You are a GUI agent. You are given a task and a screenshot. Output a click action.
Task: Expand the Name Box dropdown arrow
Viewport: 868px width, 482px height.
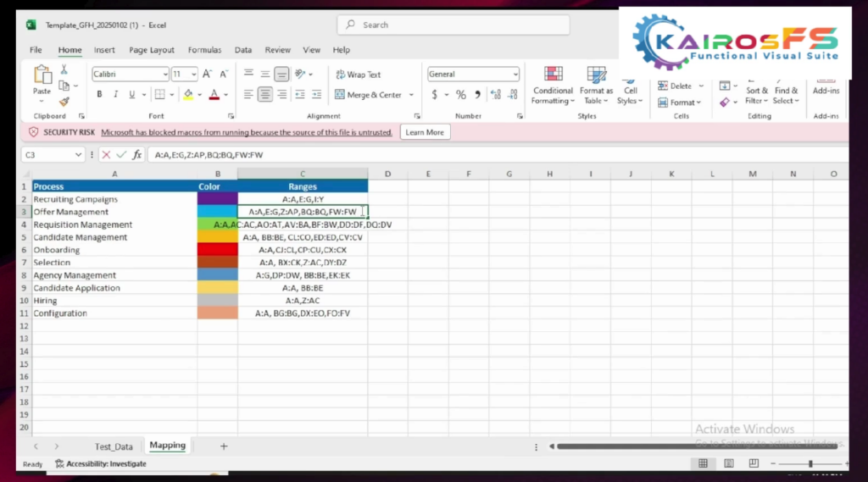[x=79, y=155]
